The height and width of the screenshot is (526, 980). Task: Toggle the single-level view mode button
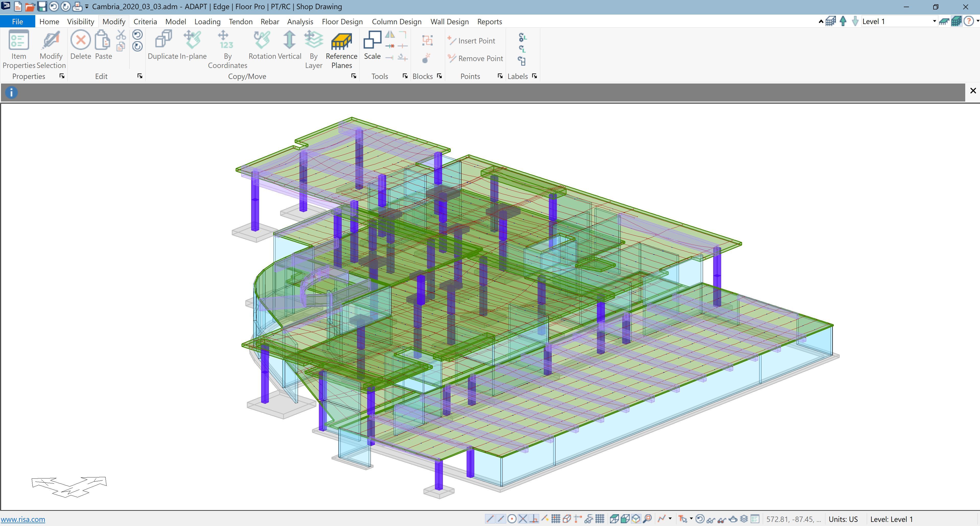944,21
